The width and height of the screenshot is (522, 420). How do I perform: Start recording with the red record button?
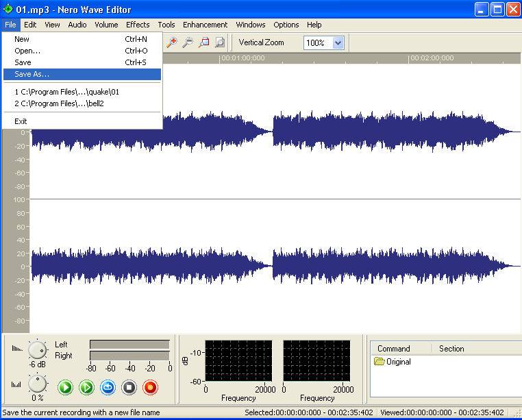(150, 388)
